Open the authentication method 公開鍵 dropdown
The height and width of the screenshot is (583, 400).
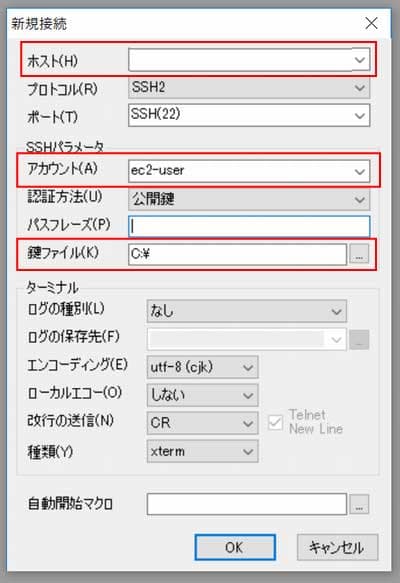[249, 199]
